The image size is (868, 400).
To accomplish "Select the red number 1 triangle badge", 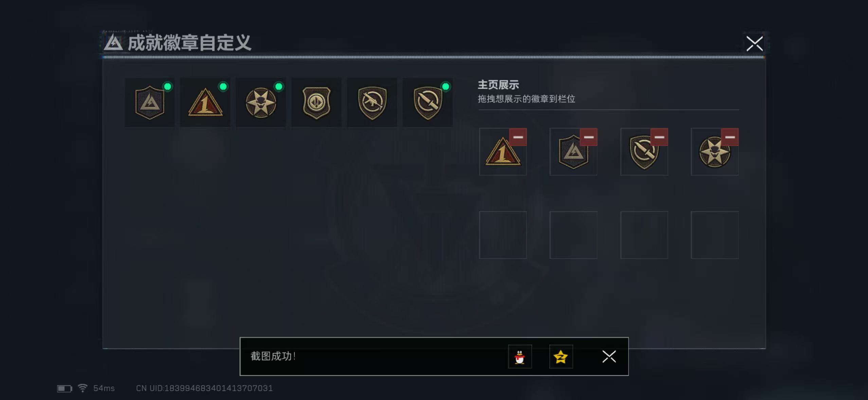I will [205, 102].
